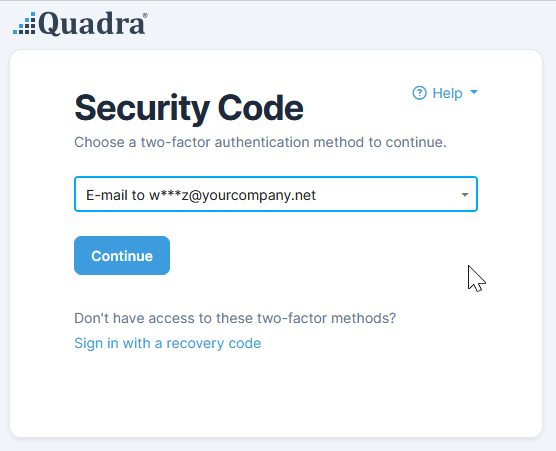Screen dimensions: 556x451
Task: Click the Quadra wordmark text
Action: pos(92,24)
